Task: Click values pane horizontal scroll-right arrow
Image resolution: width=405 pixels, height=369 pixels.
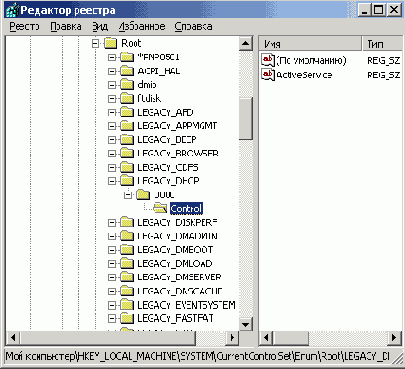Action: (x=395, y=338)
